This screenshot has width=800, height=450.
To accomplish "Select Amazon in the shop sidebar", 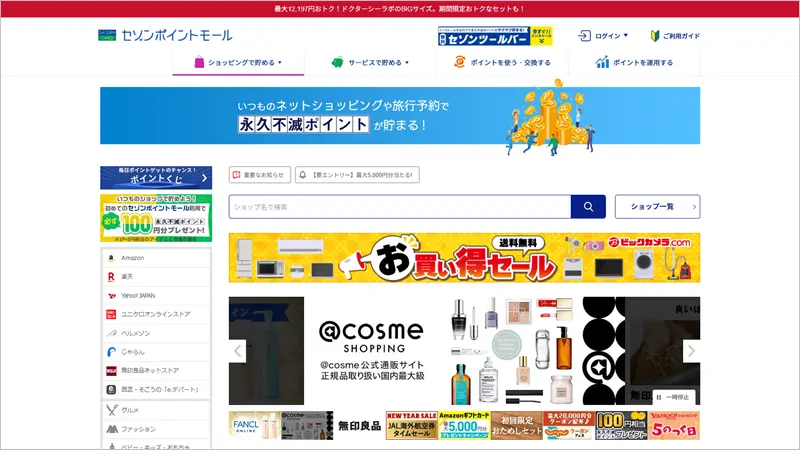I will [x=156, y=258].
